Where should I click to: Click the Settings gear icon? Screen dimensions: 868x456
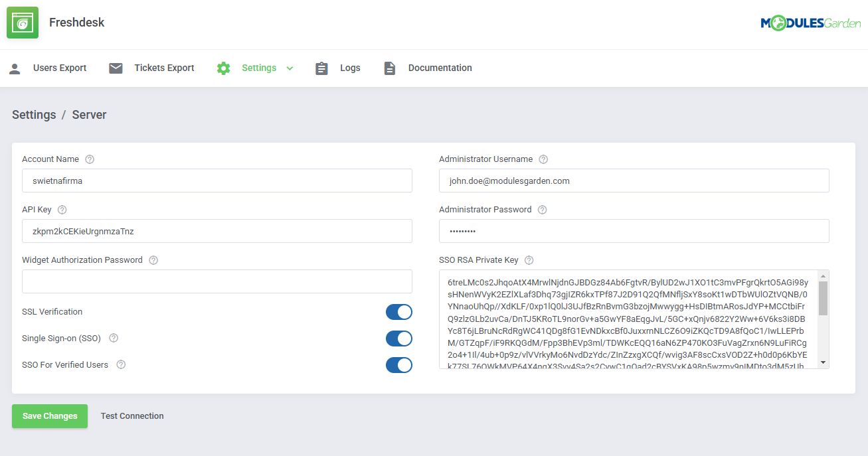click(x=223, y=67)
